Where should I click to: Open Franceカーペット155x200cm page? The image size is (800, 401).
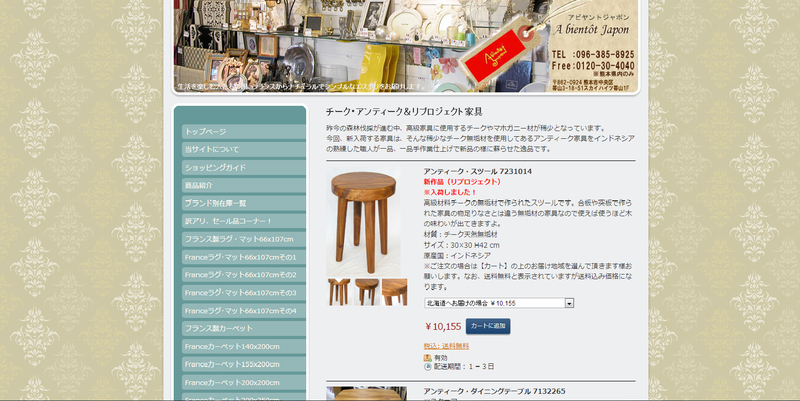(x=244, y=365)
